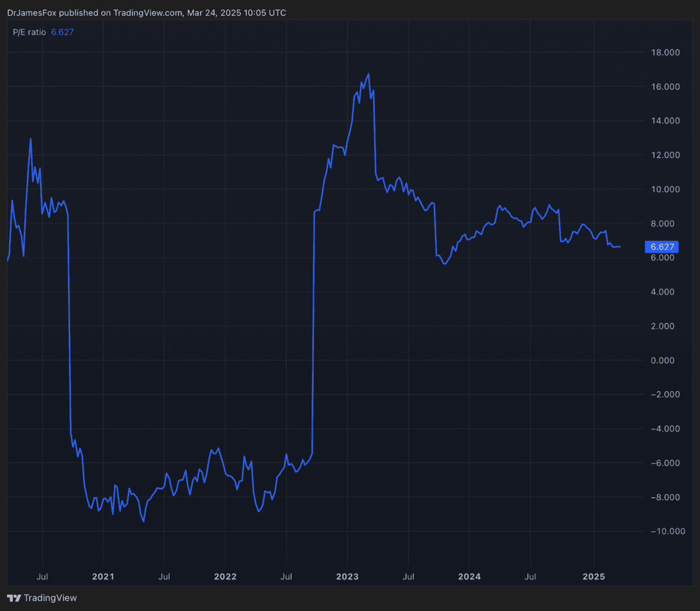The width and height of the screenshot is (700, 611).
Task: Click the 0.000 price scale label
Action: coord(666,361)
